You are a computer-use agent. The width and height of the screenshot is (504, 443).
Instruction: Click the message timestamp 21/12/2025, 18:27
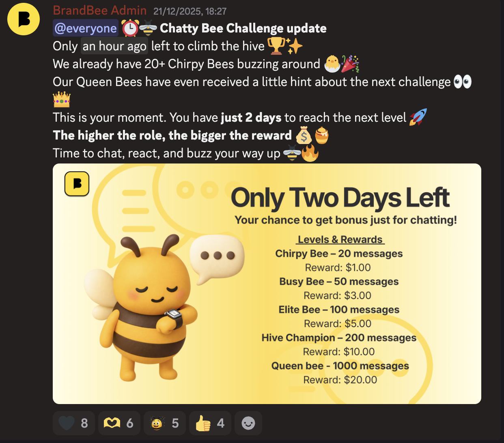(190, 11)
